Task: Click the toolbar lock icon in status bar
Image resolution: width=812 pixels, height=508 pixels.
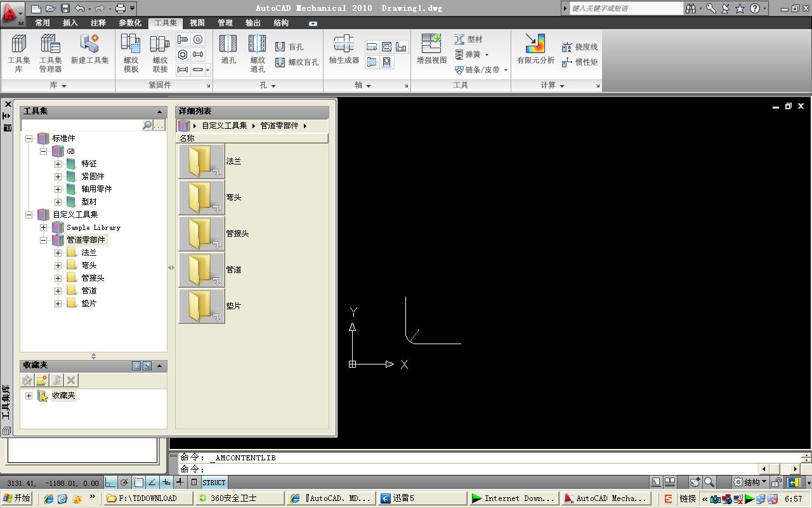Action: 776,482
